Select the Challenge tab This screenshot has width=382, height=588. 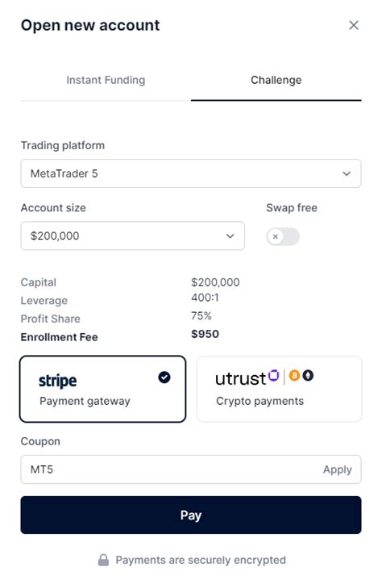pyautogui.click(x=276, y=80)
